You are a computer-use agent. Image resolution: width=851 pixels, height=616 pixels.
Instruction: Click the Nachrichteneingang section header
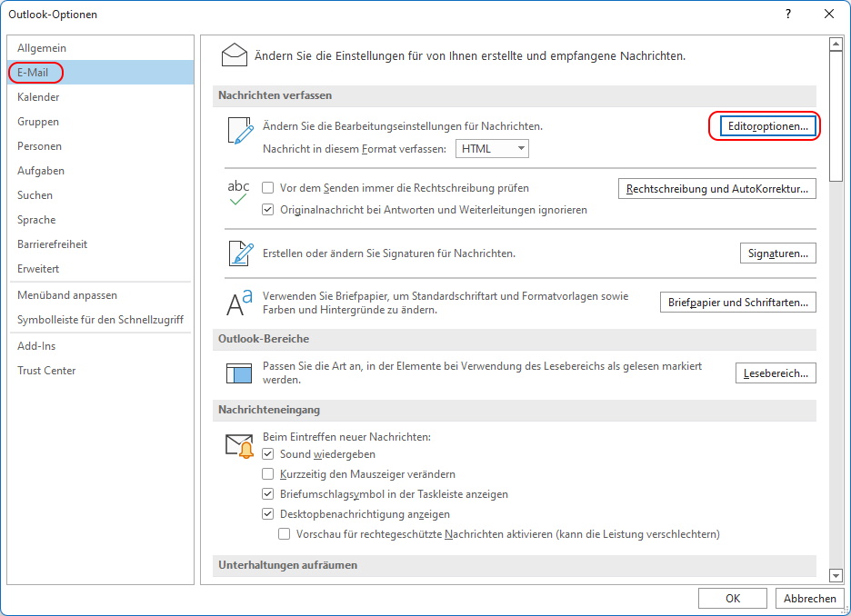point(514,410)
